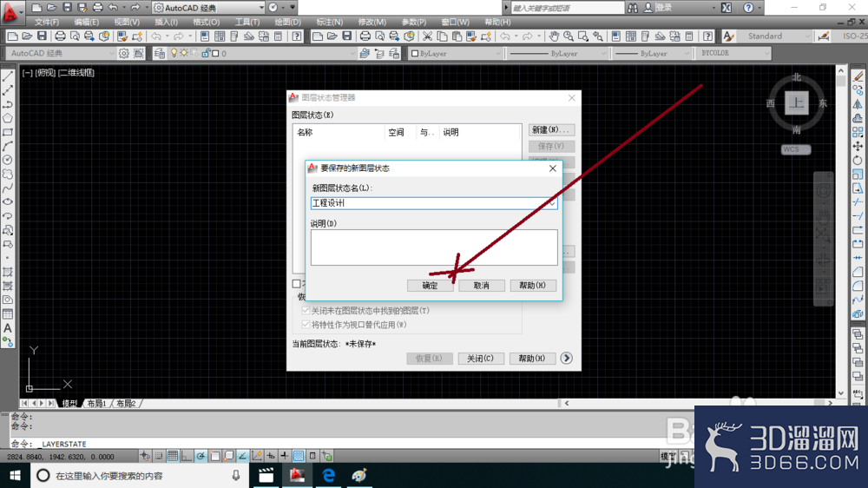Toggle Dynamic Input in status bar
Image resolution: width=868 pixels, height=488 pixels.
(271, 456)
